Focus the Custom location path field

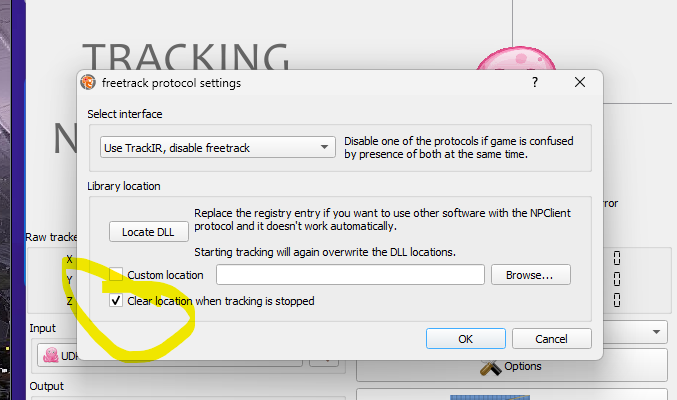pos(350,275)
